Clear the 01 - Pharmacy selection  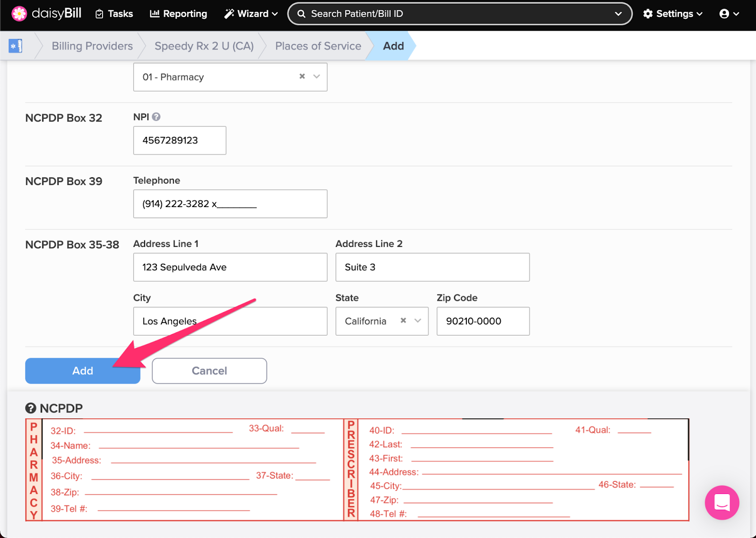[302, 76]
